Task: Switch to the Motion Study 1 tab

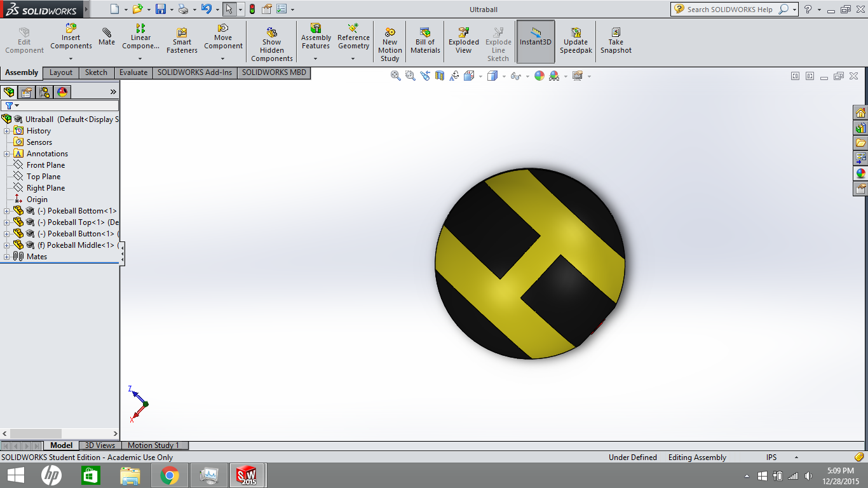Action: click(x=153, y=445)
